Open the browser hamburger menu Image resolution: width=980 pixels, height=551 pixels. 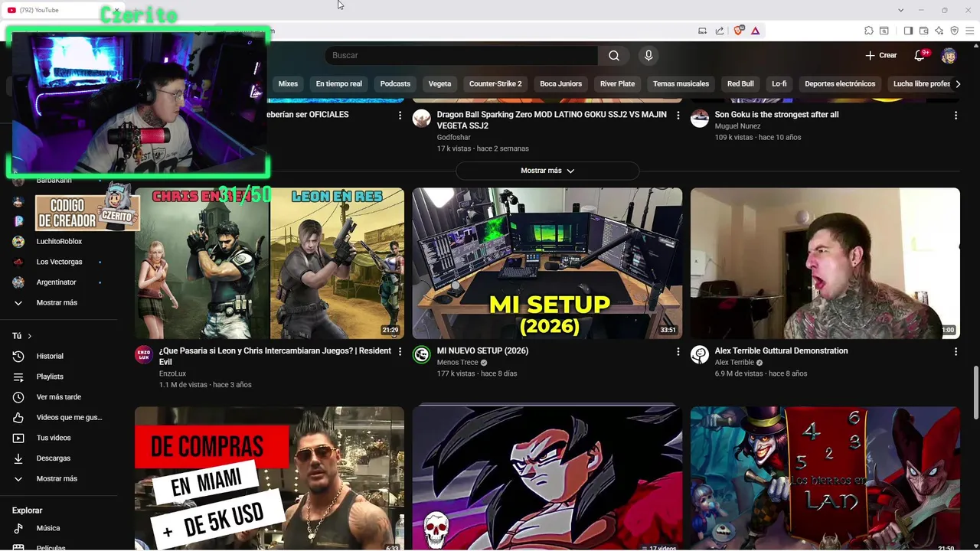pos(970,31)
